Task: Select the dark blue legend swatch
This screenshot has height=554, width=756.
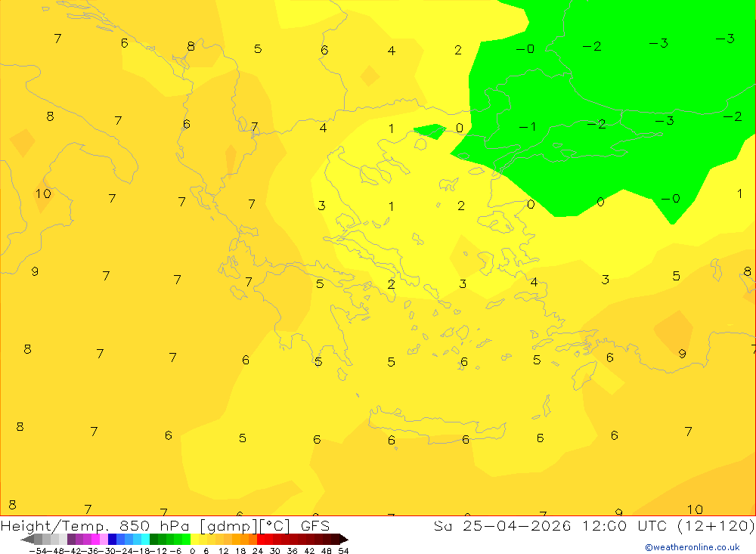Action: (112, 539)
